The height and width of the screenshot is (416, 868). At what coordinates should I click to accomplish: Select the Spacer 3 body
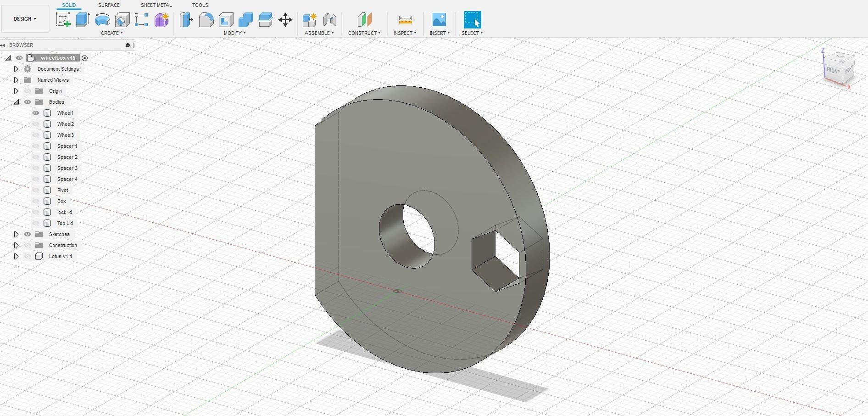click(x=67, y=168)
